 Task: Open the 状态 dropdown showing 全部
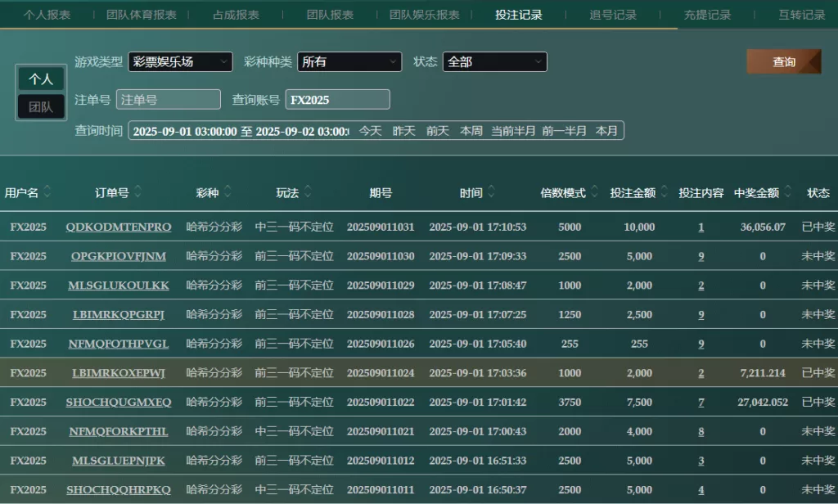pos(495,62)
